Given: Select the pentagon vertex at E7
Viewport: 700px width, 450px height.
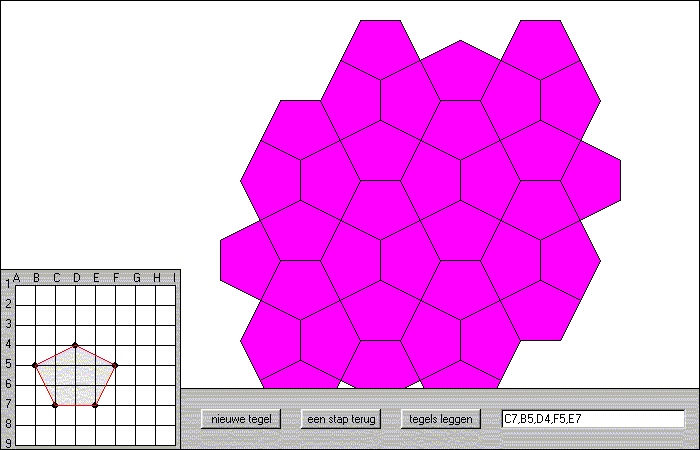Looking at the screenshot, I should (x=95, y=405).
